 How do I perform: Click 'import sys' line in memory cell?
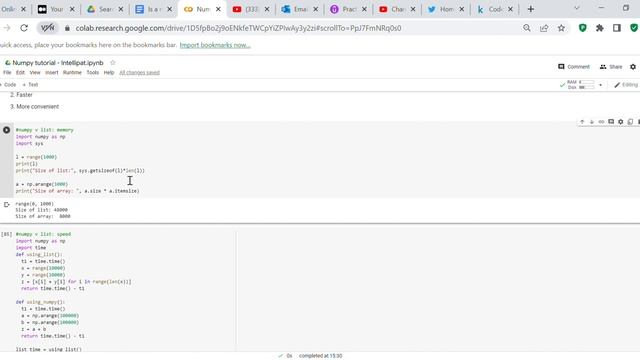[29, 143]
